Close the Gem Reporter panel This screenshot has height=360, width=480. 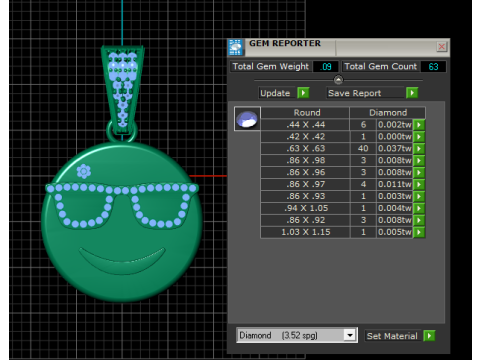(441, 47)
